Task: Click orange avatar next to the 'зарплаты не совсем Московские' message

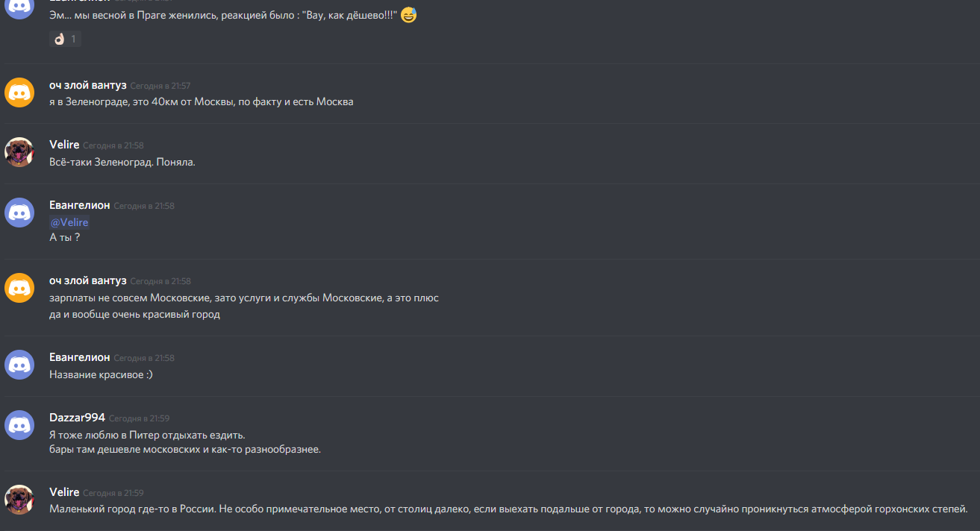Action: 19,288
